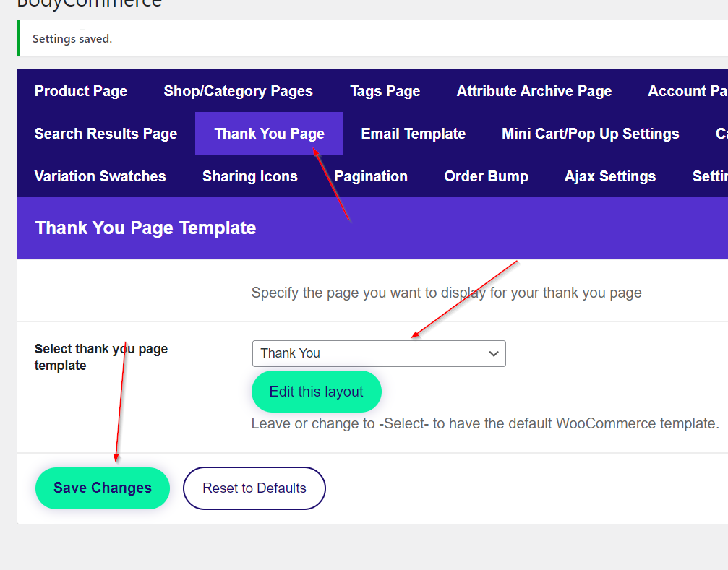Click the Thank You Page Template header
The width and height of the screenshot is (728, 570).
pos(145,228)
